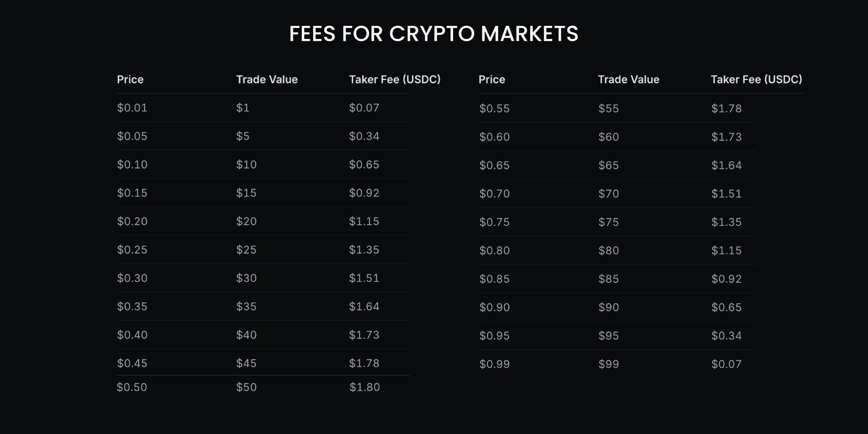This screenshot has width=868, height=434.
Task: Click the $1.80 taker fee value
Action: [x=364, y=387]
